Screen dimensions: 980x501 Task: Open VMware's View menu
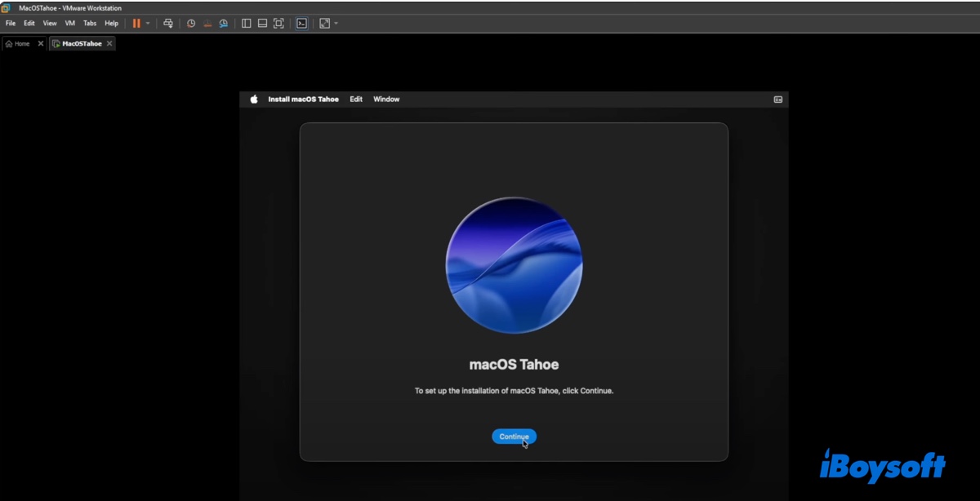[x=50, y=24]
